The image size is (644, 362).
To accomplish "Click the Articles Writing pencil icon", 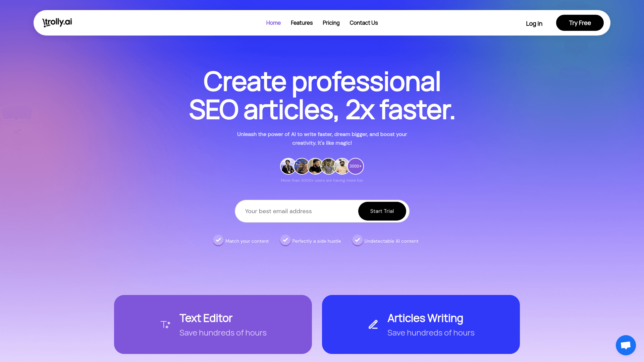I will [x=374, y=324].
